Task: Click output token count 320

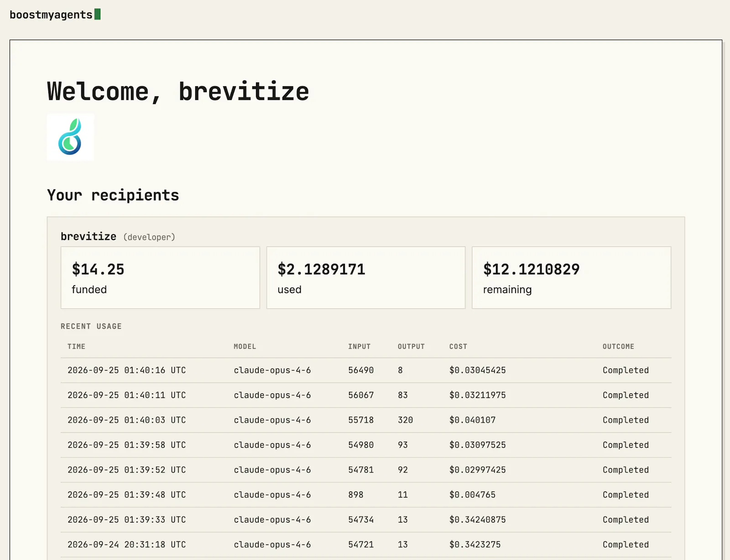Action: click(406, 420)
